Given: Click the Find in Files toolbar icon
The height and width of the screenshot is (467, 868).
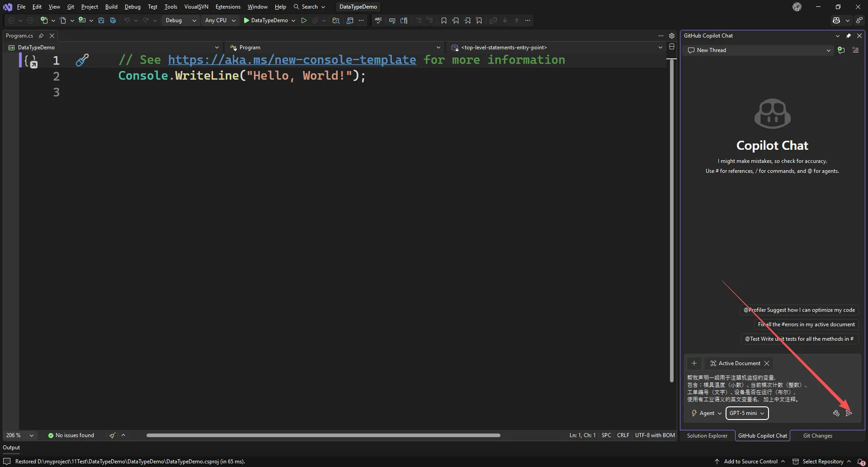Looking at the screenshot, I should point(336,20).
